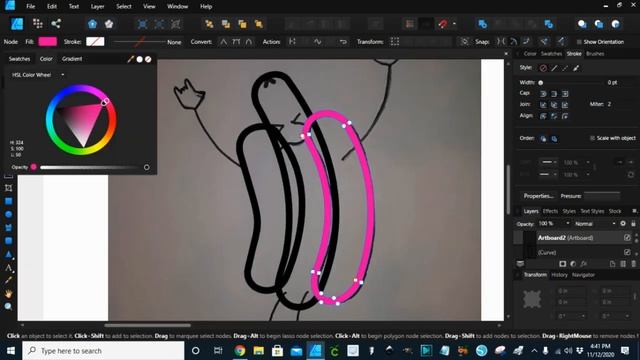
Task: Open the Share icon in top toolbar
Action: [x=56, y=24]
